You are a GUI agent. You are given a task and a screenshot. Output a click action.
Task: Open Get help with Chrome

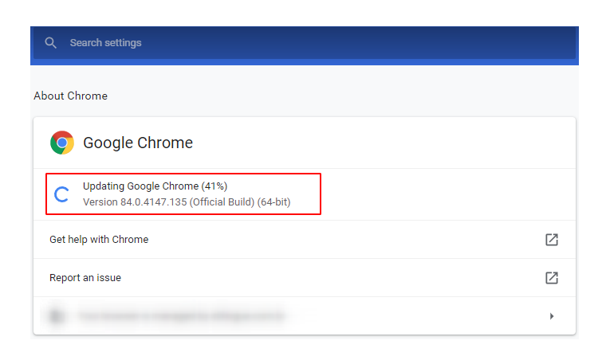pyautogui.click(x=99, y=239)
